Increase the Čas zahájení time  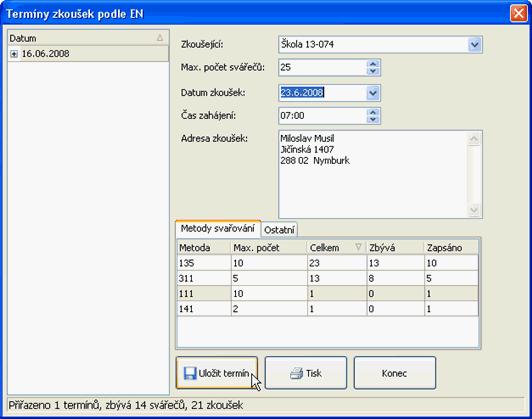(x=373, y=112)
